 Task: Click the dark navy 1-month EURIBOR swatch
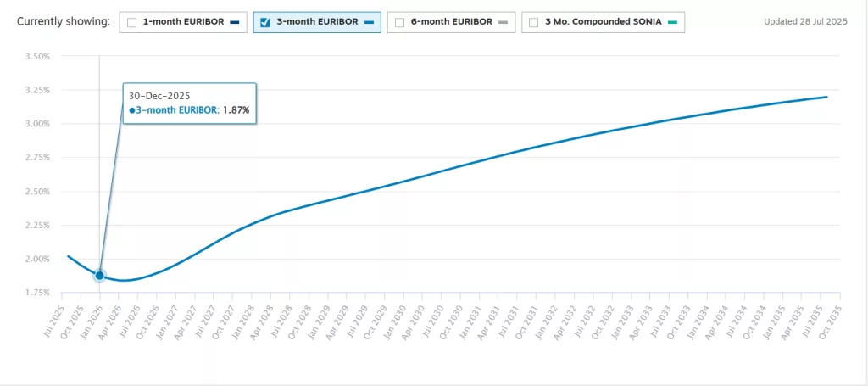pyautogui.click(x=233, y=23)
